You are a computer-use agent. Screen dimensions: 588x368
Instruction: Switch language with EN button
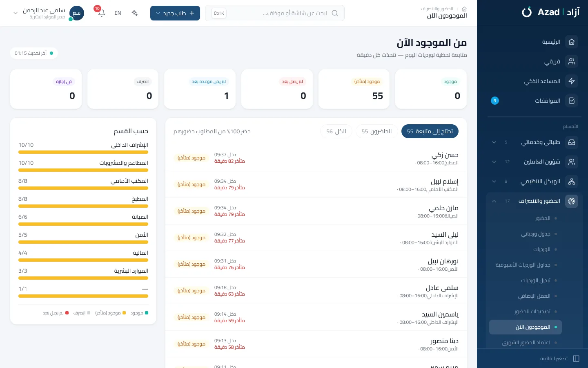[x=118, y=13]
